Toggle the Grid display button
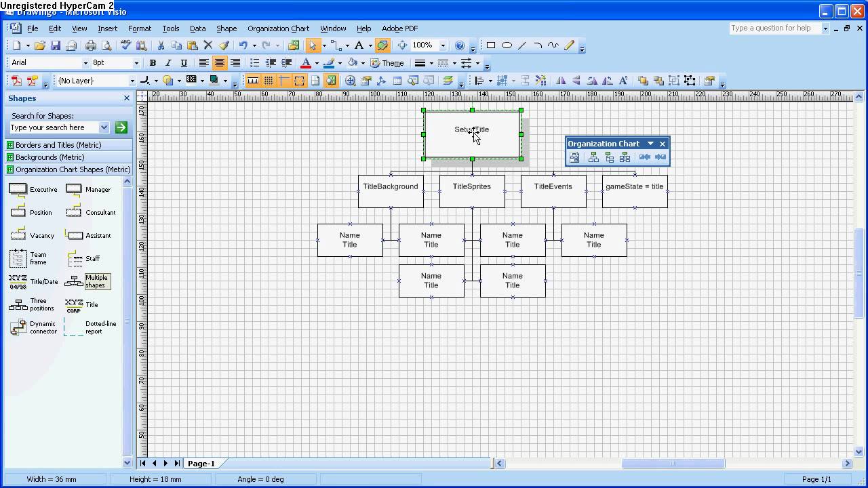The height and width of the screenshot is (488, 868). (269, 81)
